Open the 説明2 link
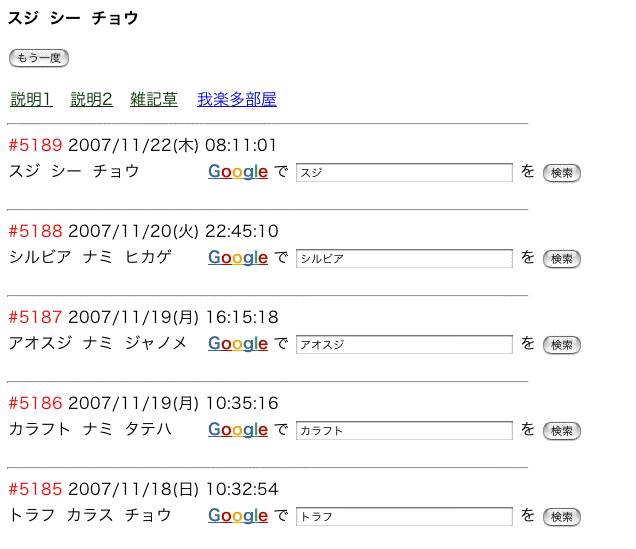 pos(91,99)
